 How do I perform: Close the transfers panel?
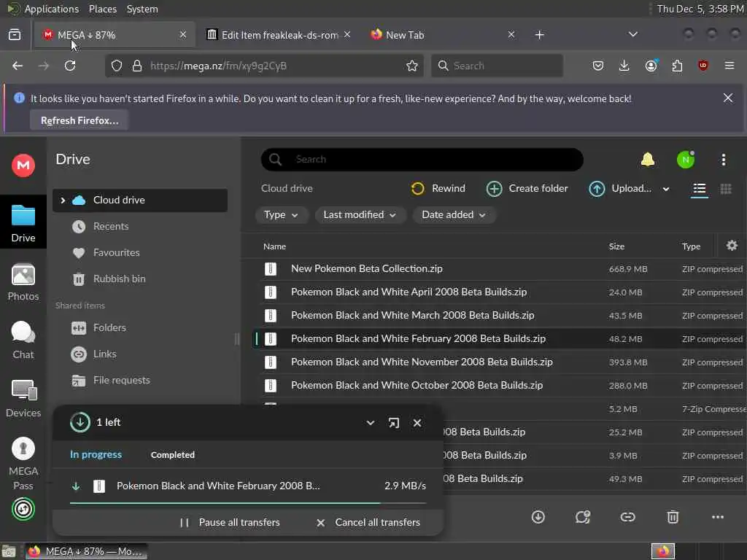click(417, 423)
